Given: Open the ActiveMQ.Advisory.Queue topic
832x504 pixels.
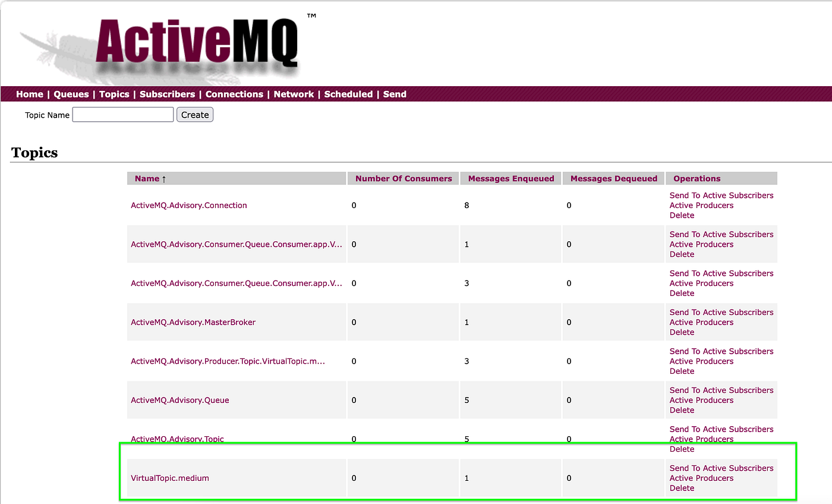Looking at the screenshot, I should [x=180, y=400].
